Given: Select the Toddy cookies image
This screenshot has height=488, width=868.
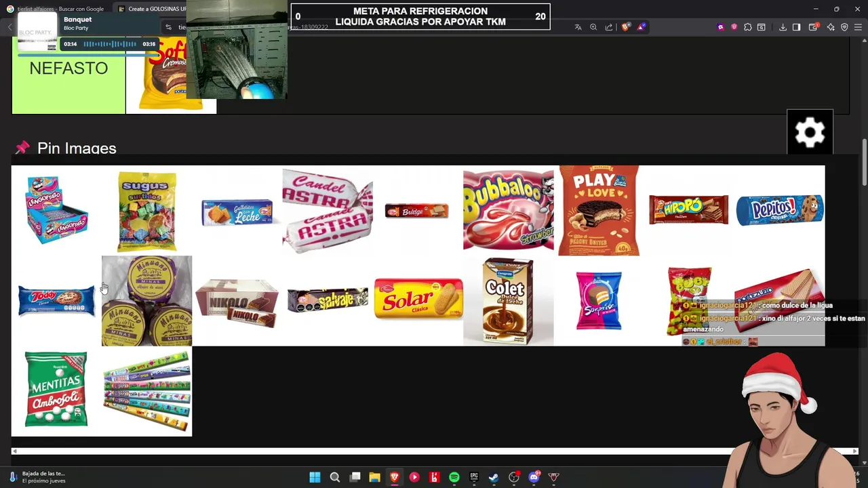Looking at the screenshot, I should point(56,301).
